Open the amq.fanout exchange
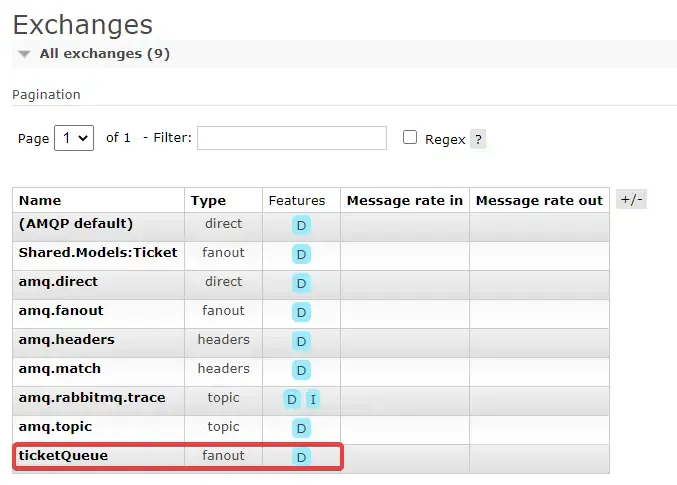The width and height of the screenshot is (677, 485). click(61, 311)
